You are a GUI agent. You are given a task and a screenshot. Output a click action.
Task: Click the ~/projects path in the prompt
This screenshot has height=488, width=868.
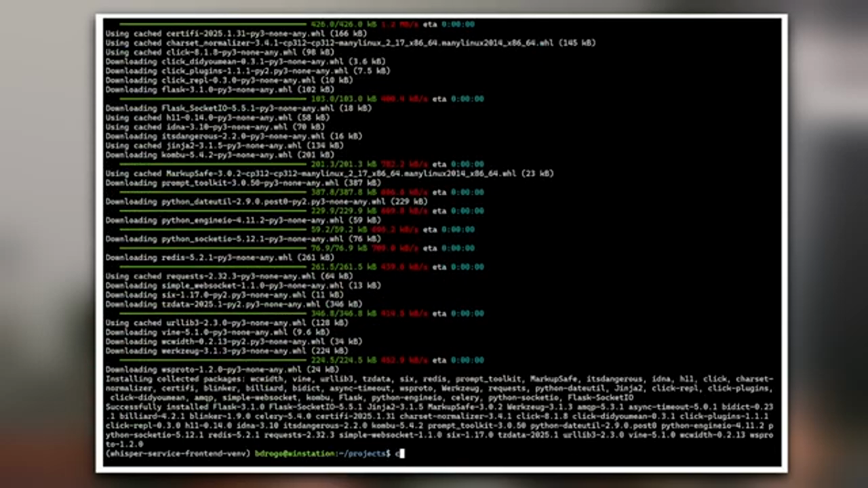click(363, 453)
